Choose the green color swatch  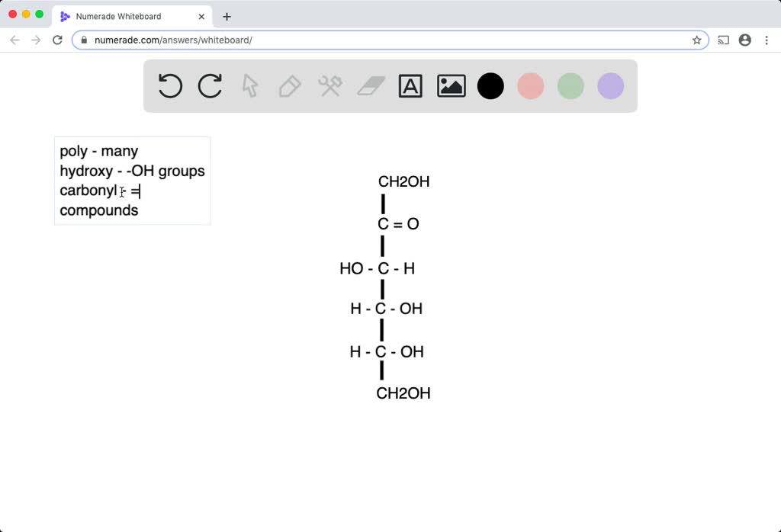click(x=570, y=86)
